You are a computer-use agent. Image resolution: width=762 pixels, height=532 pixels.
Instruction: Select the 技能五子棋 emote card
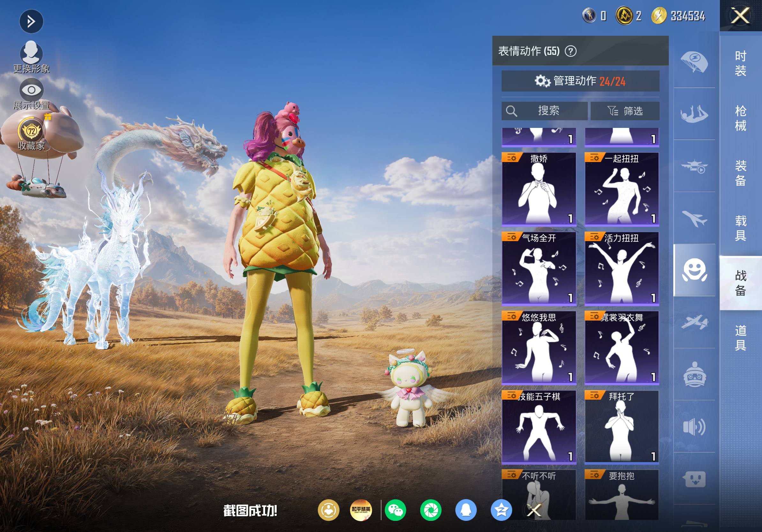(539, 427)
